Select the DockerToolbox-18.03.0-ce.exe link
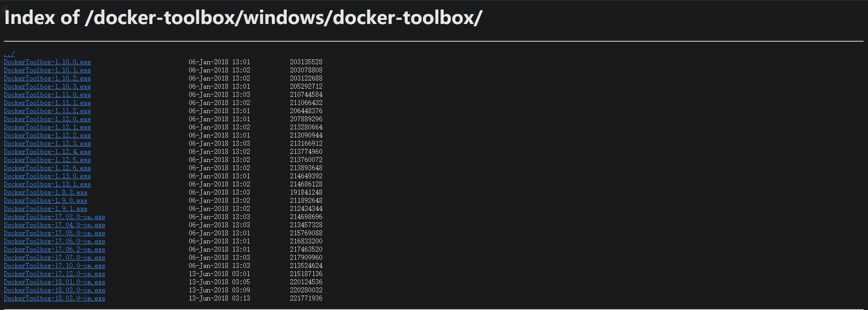This screenshot has width=868, height=310. 55,298
